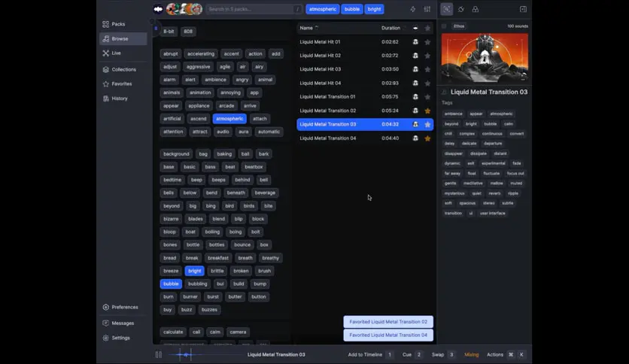629x364 pixels.
Task: Click Add to Timeline button
Action: pos(370,354)
